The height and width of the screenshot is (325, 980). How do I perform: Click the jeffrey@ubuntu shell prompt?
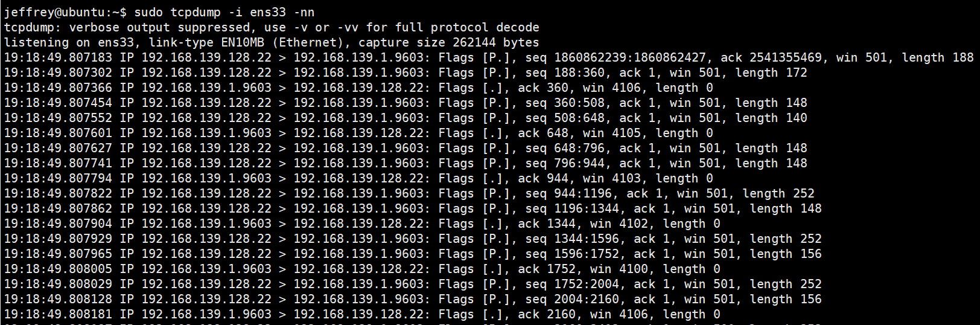point(65,12)
